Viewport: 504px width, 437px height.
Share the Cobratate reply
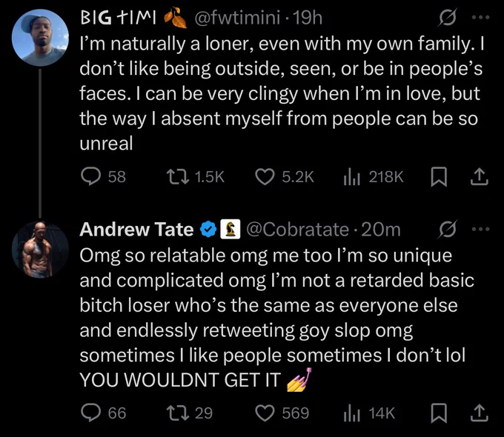click(x=480, y=413)
